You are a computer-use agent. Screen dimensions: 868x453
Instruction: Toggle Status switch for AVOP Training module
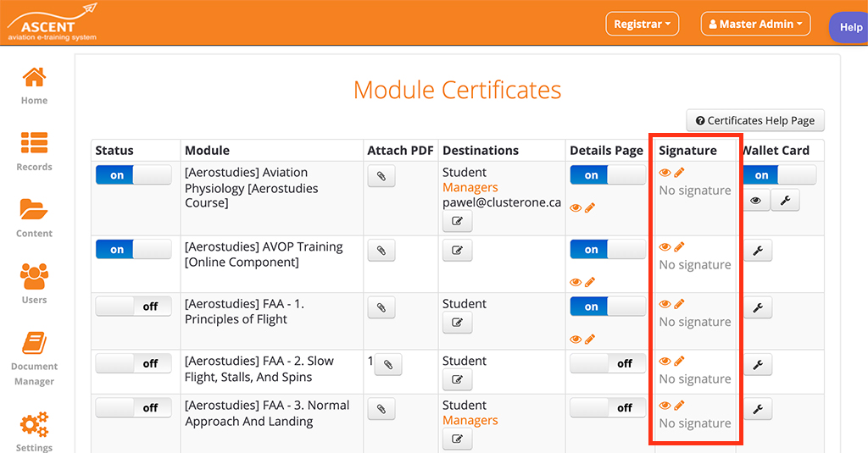pos(133,250)
